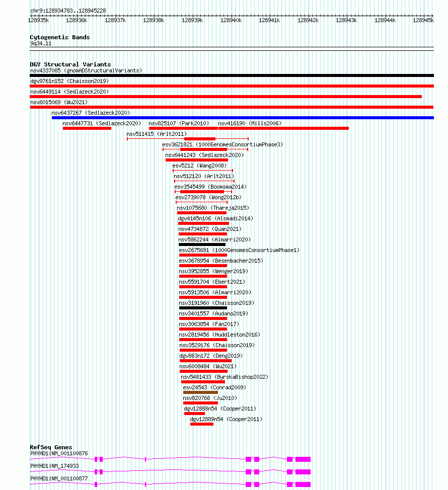Click esv3621821 (1000GenomesConsortiumPhase3) label
The image size is (448, 490).
click(222, 145)
